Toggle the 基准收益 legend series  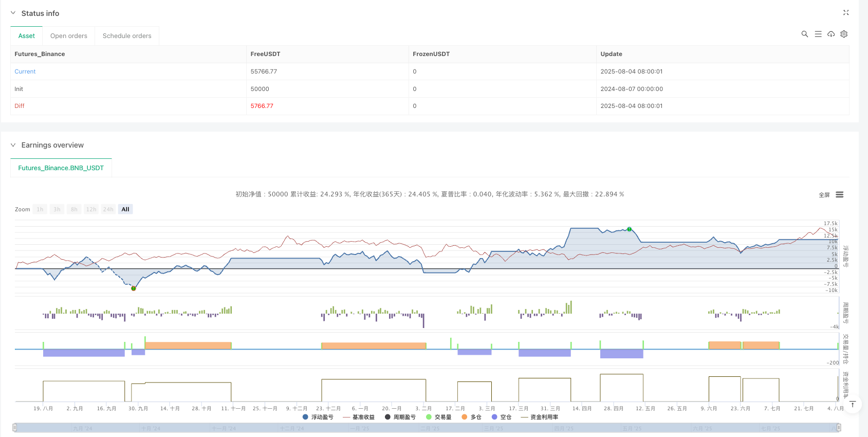pos(359,417)
